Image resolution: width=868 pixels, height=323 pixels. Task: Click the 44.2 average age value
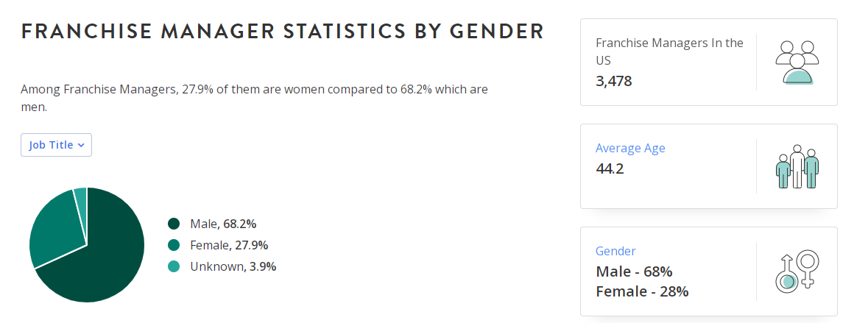pos(610,168)
